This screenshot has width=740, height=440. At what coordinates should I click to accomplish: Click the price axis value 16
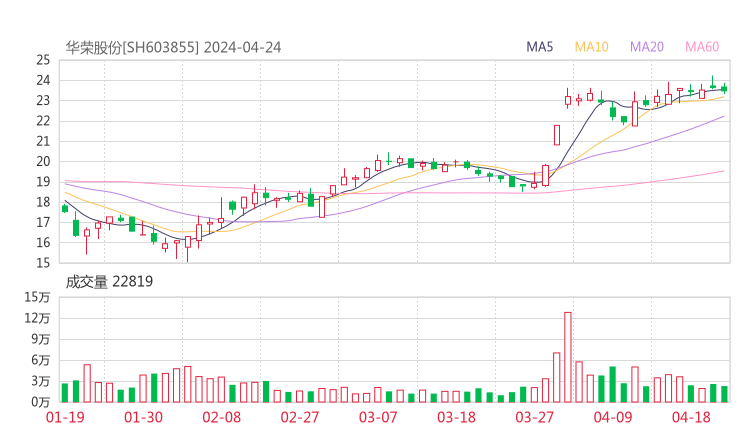43,243
